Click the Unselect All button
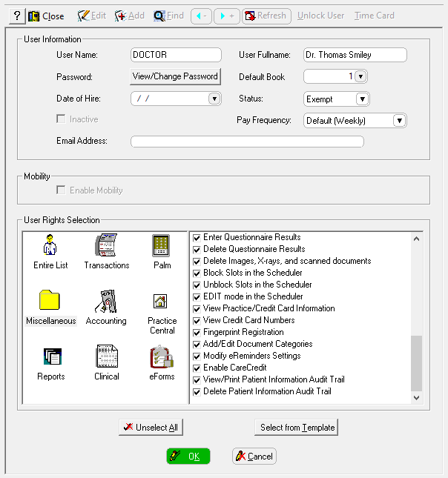 tap(151, 427)
